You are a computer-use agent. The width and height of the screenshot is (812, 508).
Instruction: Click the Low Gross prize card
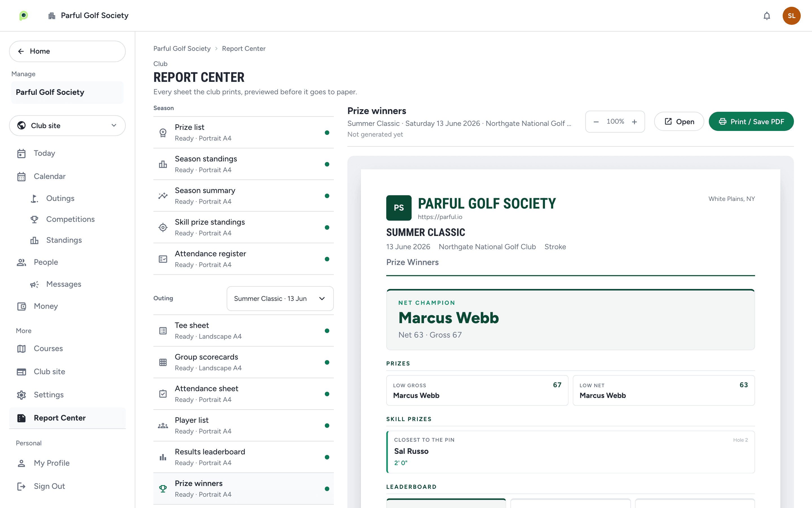477,390
